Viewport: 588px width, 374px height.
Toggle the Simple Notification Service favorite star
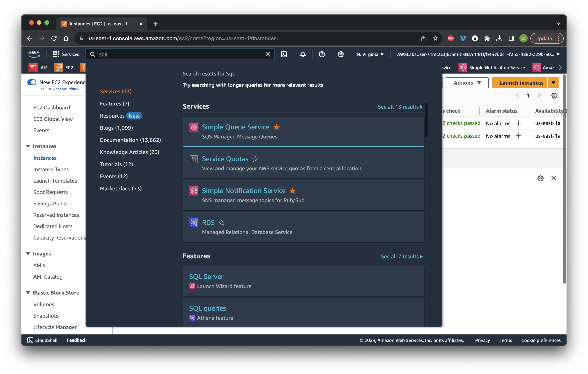tap(292, 191)
